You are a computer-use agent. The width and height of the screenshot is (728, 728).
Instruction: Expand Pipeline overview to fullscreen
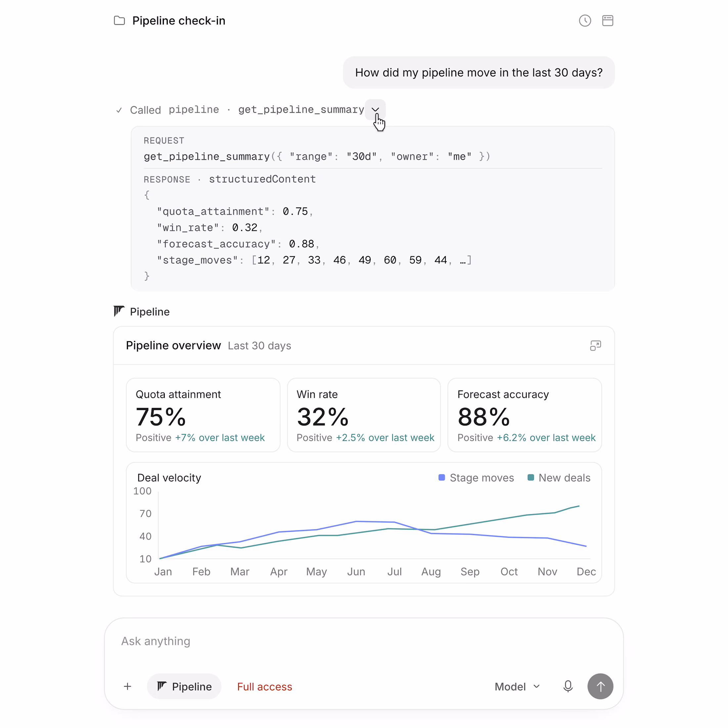(x=595, y=345)
